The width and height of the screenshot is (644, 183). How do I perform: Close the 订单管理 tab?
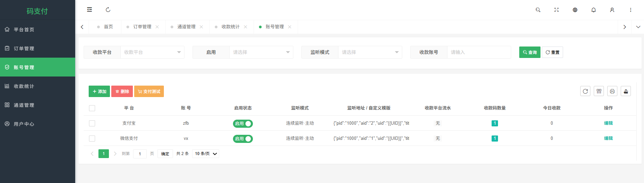157,27
